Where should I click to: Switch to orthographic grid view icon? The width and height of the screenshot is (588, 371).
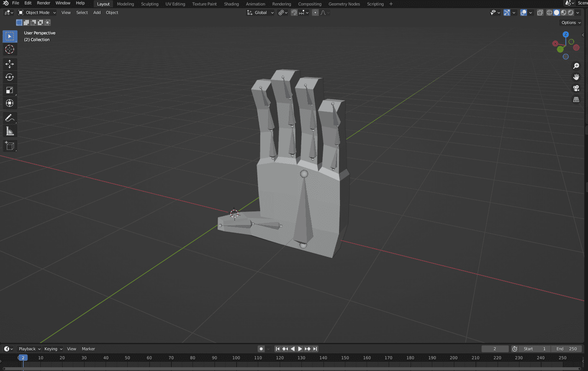pos(576,100)
